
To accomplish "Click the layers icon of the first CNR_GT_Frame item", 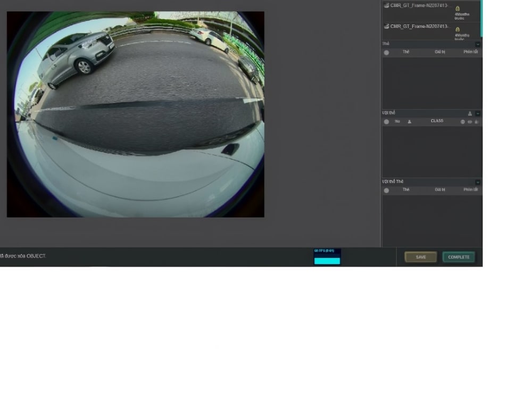I will click(386, 5).
